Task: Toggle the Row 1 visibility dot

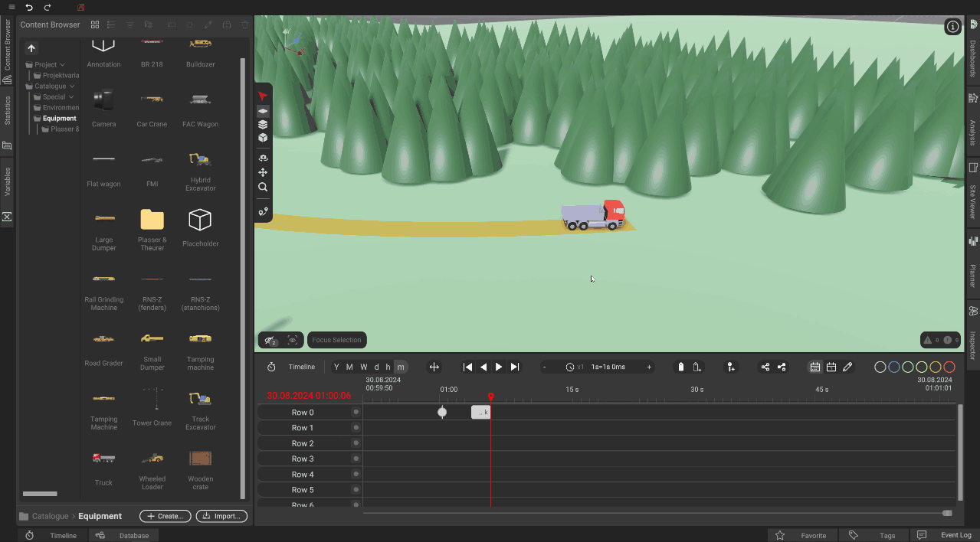Action: pyautogui.click(x=356, y=428)
